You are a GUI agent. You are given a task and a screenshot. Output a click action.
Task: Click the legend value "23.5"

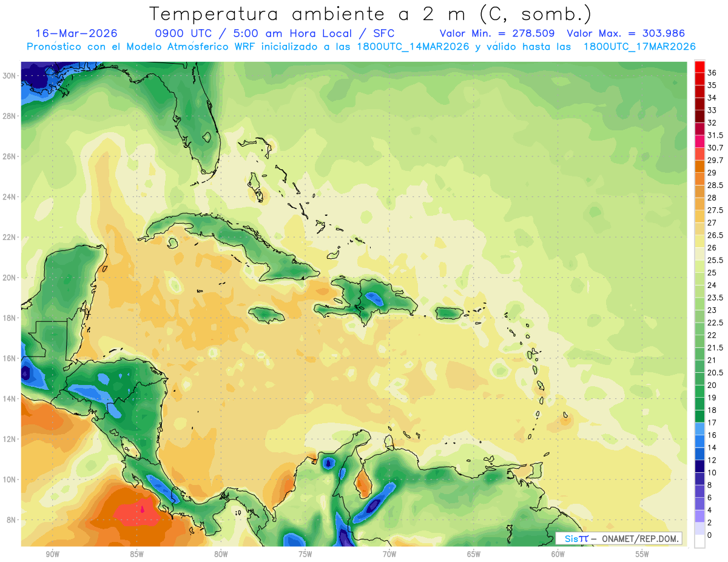[x=715, y=298]
